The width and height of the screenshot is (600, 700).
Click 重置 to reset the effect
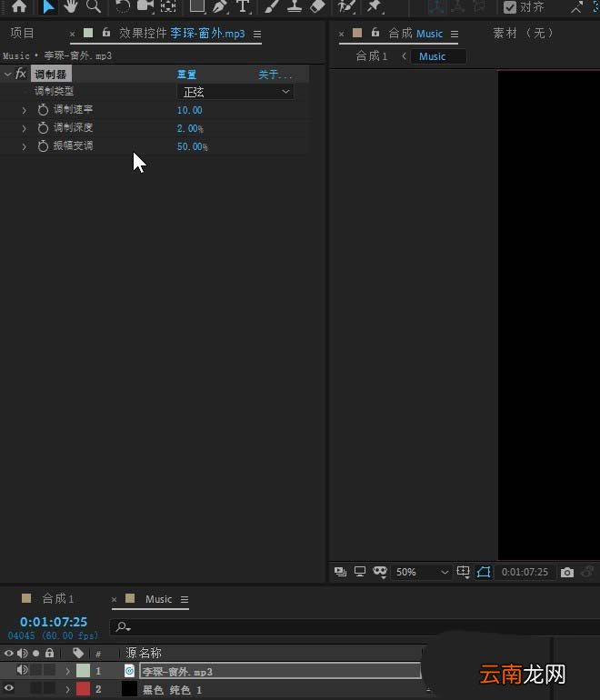tap(186, 75)
